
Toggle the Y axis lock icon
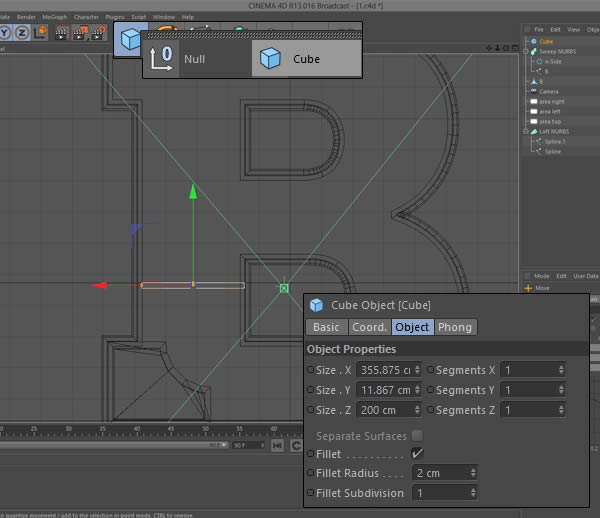5,33
